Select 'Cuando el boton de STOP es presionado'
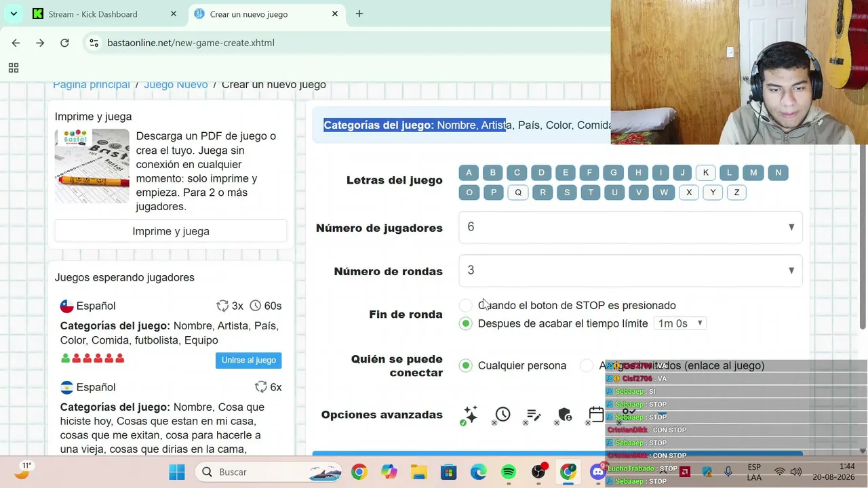The image size is (868, 488). pos(465,306)
